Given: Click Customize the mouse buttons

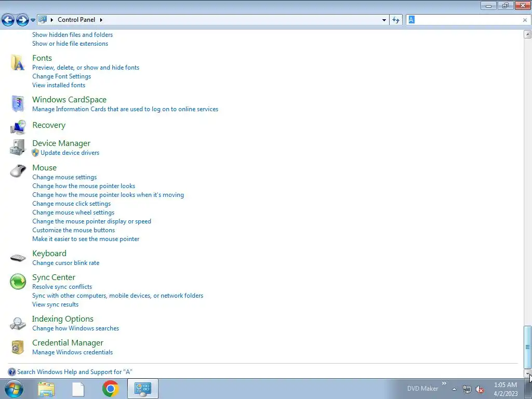Looking at the screenshot, I should point(74,230).
